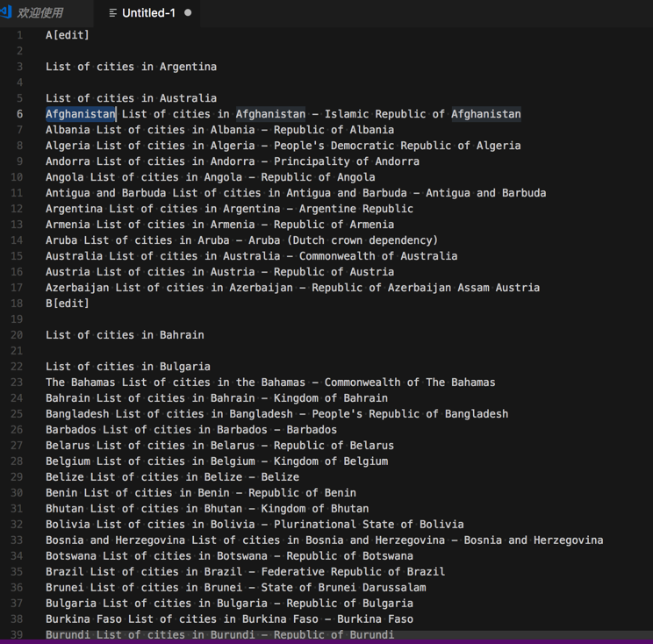
Task: Click the 'Barbados List of cities' line 26
Action: tap(191, 430)
